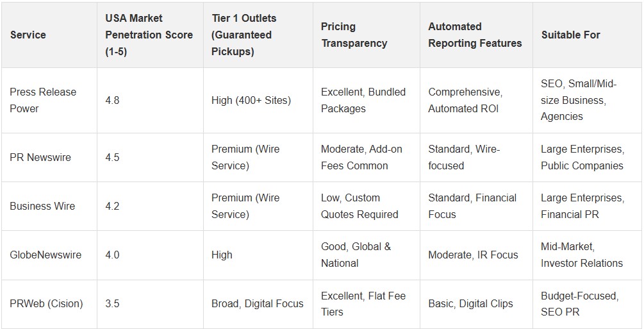Viewport: 644px width, 329px height.
Task: Click the PRWeb (Cision) service cell
Action: tap(46, 303)
